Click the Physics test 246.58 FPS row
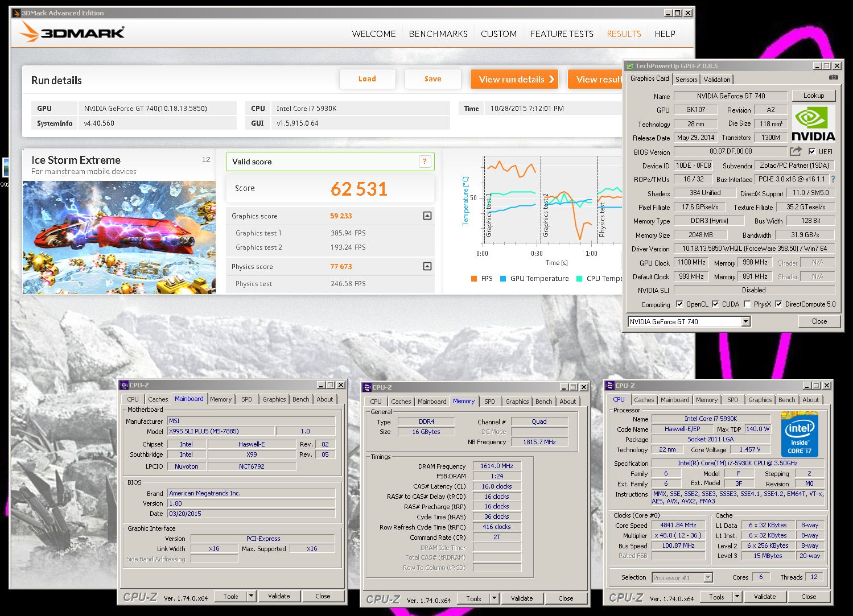This screenshot has width=853, height=616. pyautogui.click(x=330, y=283)
